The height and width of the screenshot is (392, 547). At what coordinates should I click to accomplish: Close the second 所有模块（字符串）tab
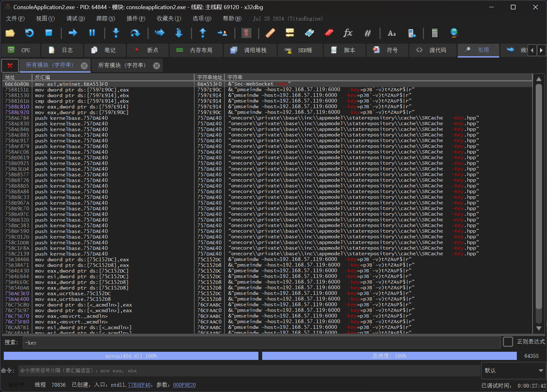[157, 65]
